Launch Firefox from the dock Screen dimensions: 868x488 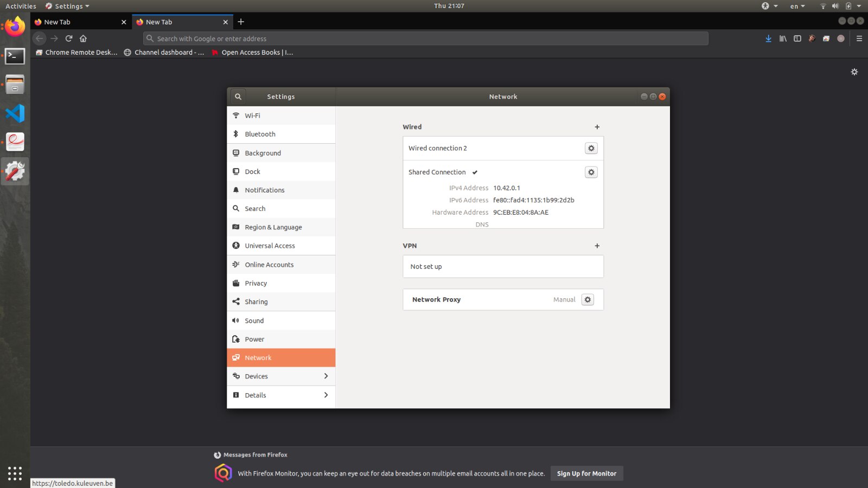click(x=15, y=27)
